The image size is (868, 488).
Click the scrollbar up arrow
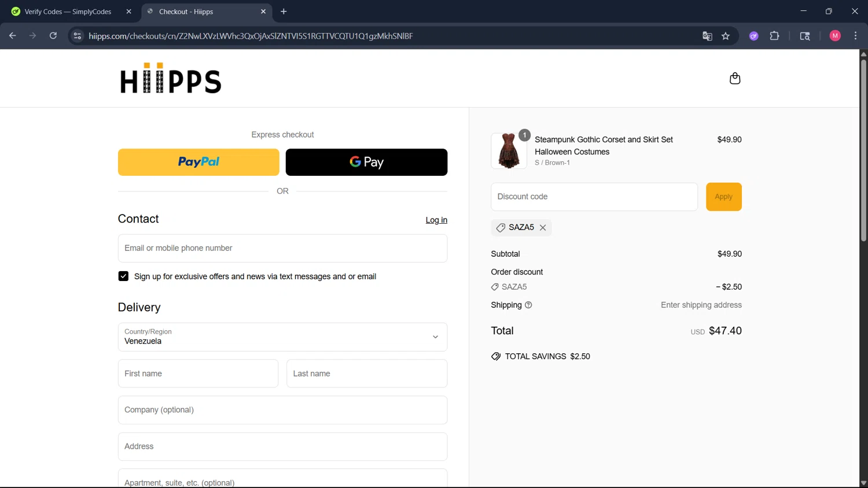pyautogui.click(x=863, y=54)
